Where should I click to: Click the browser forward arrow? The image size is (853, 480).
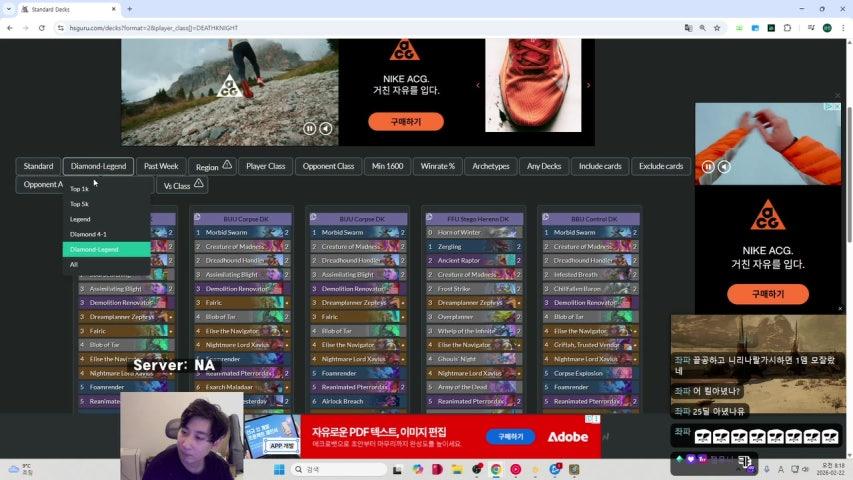pos(26,28)
